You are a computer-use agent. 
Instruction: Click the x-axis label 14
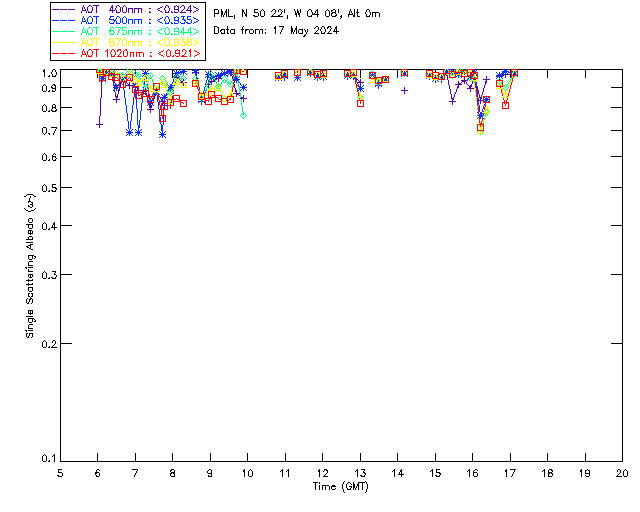[398, 473]
